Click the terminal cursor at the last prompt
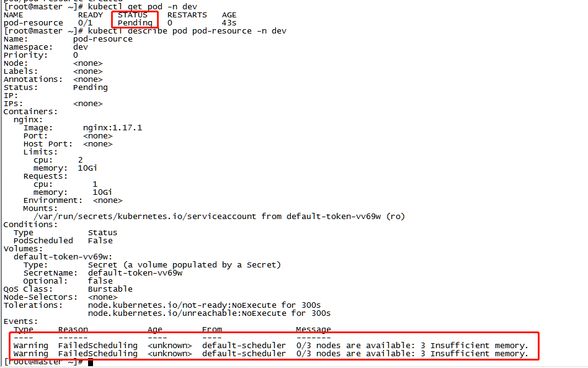Viewport: 588px width, 368px height. click(91, 362)
